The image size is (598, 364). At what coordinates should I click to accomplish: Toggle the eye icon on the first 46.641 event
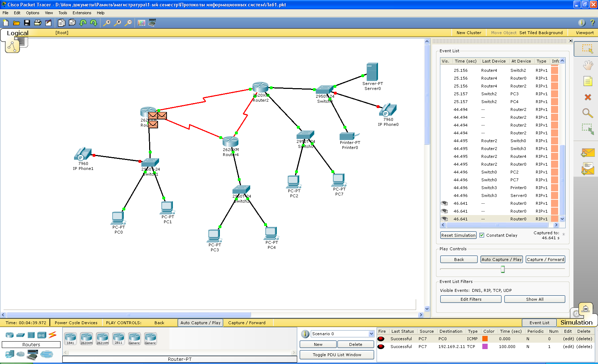(x=444, y=203)
